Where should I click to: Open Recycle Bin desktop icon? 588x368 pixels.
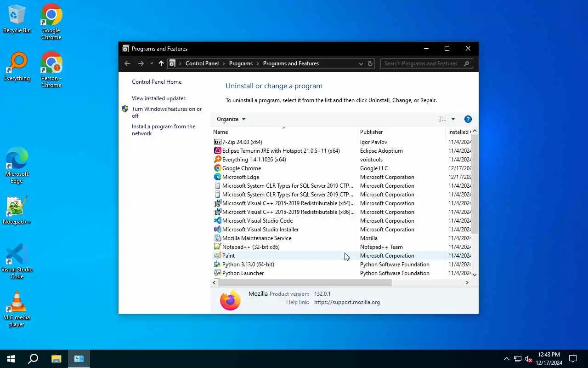tap(17, 19)
